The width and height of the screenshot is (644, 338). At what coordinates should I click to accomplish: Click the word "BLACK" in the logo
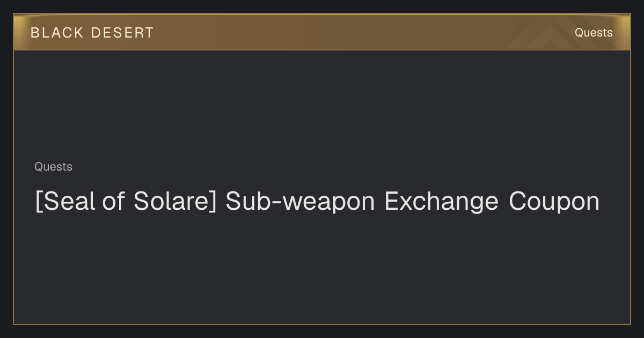tap(57, 33)
